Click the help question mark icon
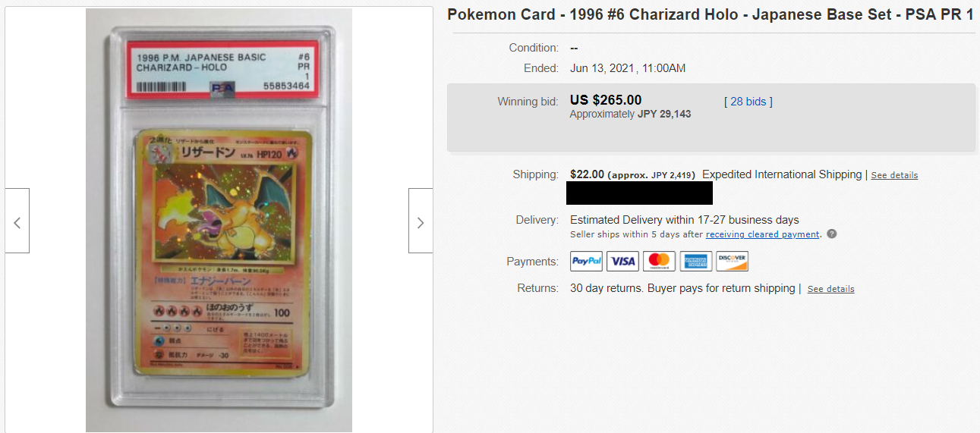The height and width of the screenshot is (433, 980). pos(832,234)
